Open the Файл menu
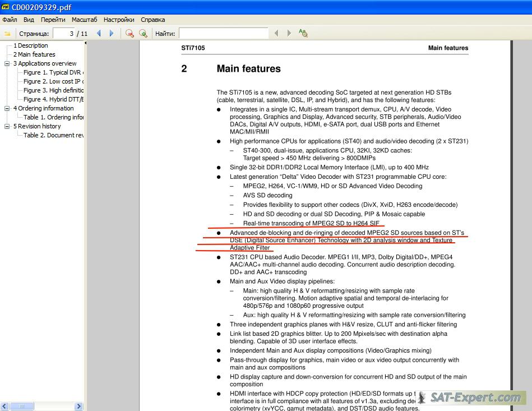The height and width of the screenshot is (411, 532). tap(10, 20)
